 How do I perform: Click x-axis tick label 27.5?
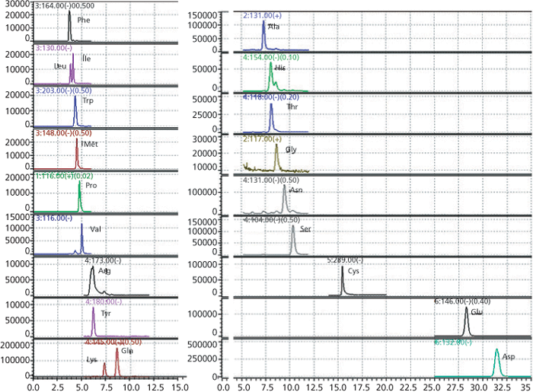[x=455, y=387]
